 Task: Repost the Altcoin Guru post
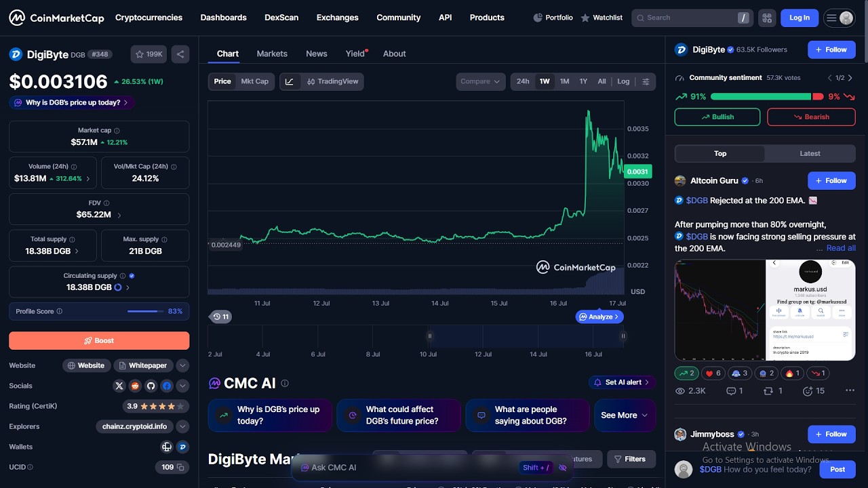coord(772,391)
